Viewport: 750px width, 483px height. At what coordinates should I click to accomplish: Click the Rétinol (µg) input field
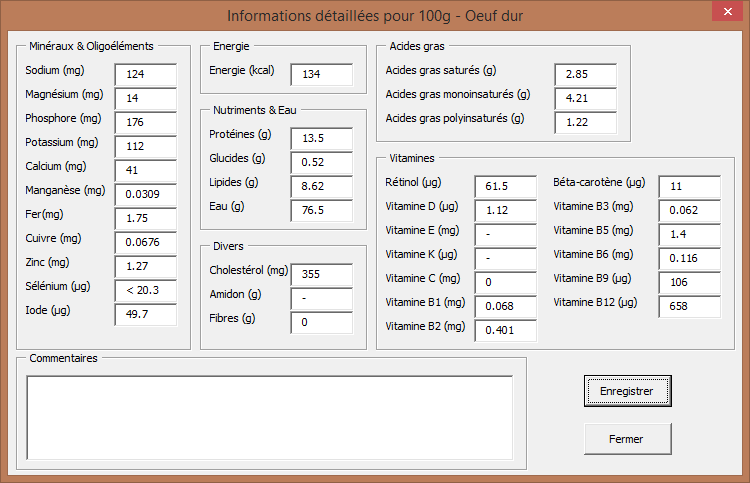pos(506,187)
